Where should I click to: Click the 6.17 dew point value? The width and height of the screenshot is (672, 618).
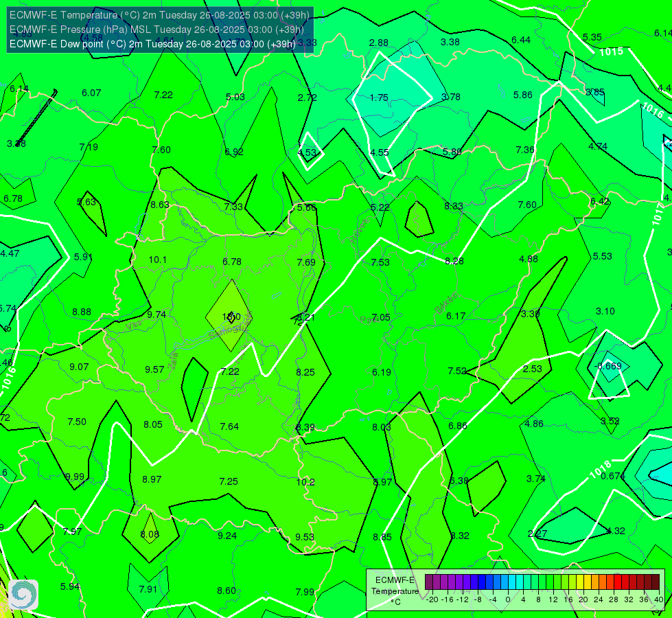[x=456, y=316]
